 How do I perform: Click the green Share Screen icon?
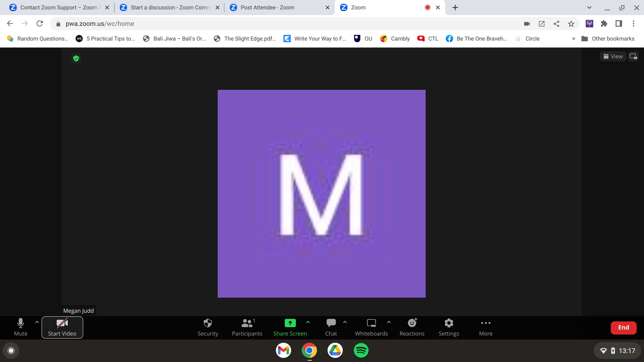coord(290,323)
